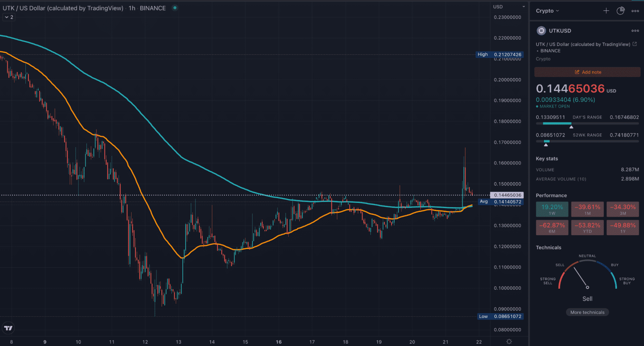Click the Sell rating text below gauge
644x346 pixels.
coord(587,299)
